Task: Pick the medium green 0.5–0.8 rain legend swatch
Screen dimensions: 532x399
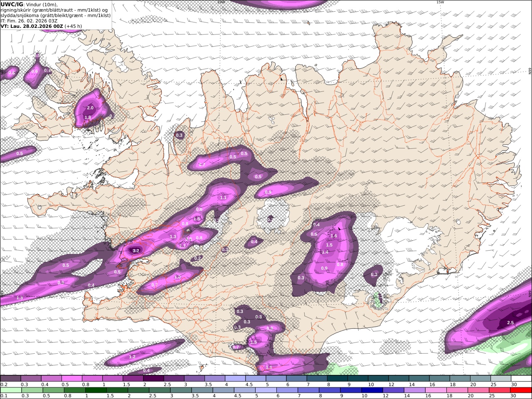Action: [53, 390]
